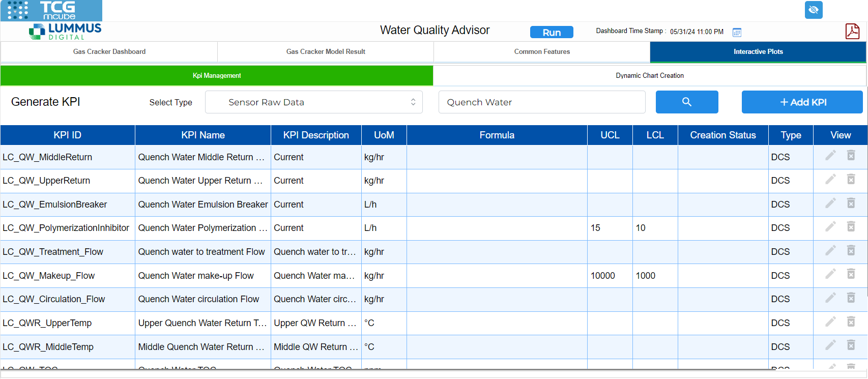Viewport: 868px width, 379px height.
Task: Click the KPI Name column header
Action: [202, 135]
